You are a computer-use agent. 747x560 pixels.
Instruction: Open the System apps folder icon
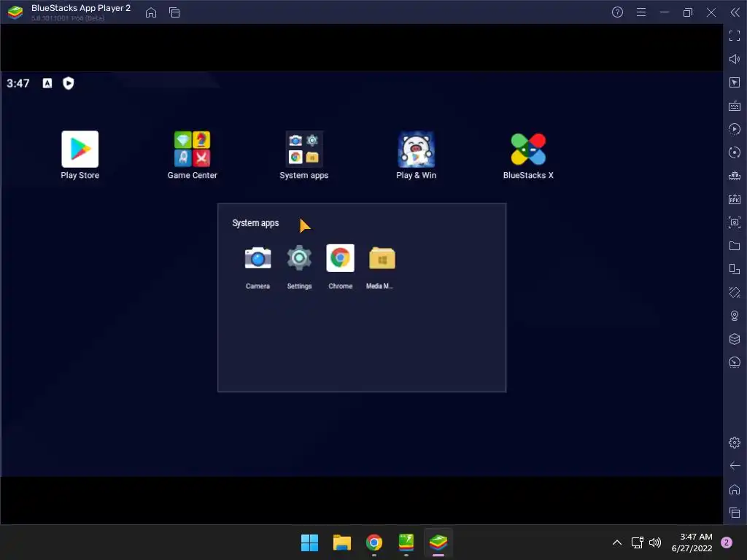pos(304,149)
